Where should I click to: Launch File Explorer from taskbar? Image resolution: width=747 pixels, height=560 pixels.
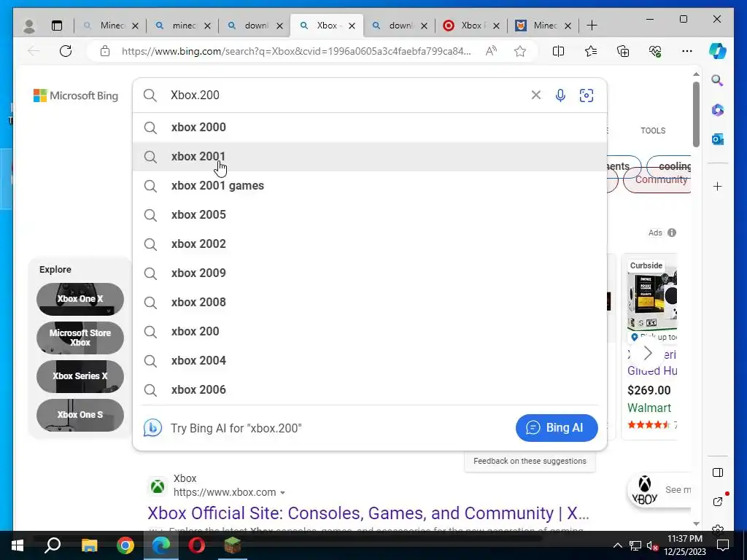point(89,545)
